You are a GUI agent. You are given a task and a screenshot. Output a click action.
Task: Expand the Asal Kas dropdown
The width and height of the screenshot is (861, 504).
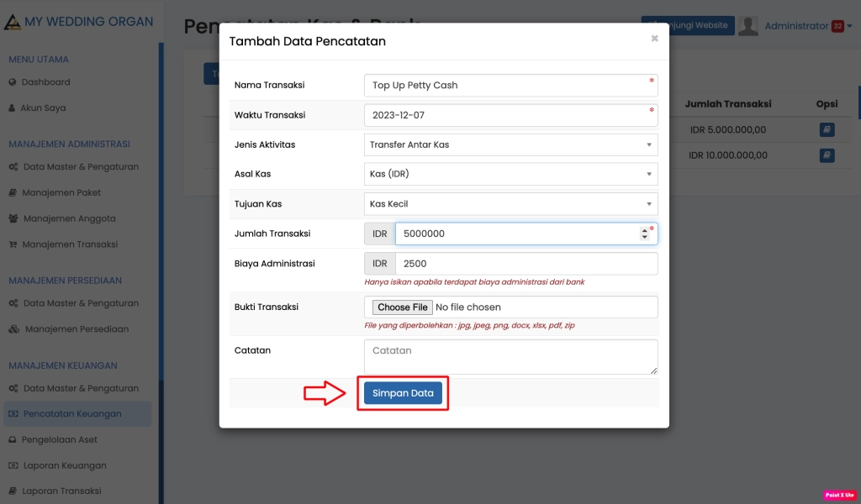(x=510, y=174)
